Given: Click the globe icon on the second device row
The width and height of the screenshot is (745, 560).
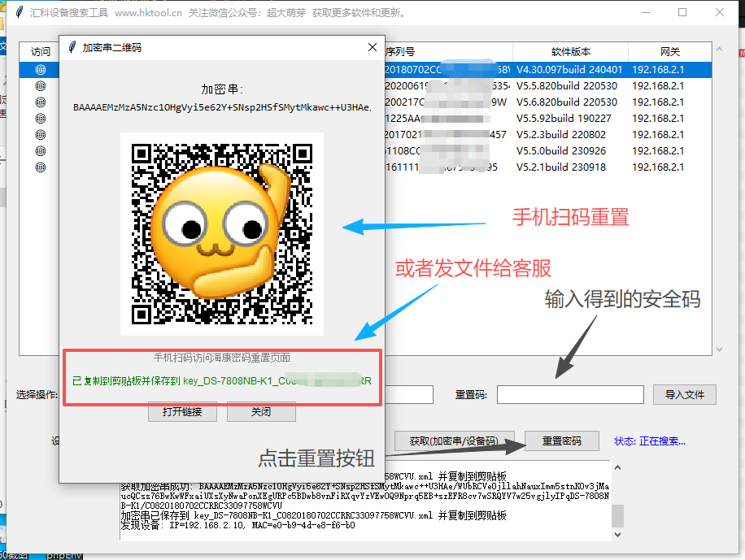Looking at the screenshot, I should coord(41,86).
